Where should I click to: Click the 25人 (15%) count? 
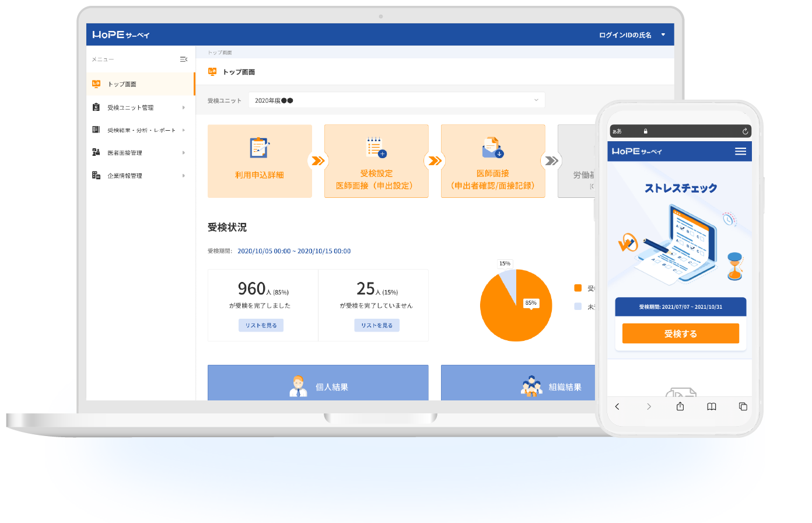[377, 289]
